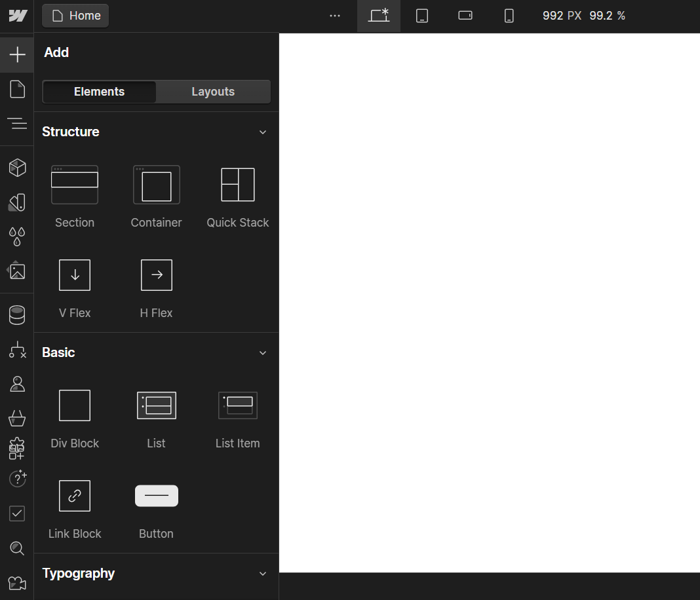This screenshot has width=700, height=600.
Task: Open the Components panel
Action: coord(17,167)
